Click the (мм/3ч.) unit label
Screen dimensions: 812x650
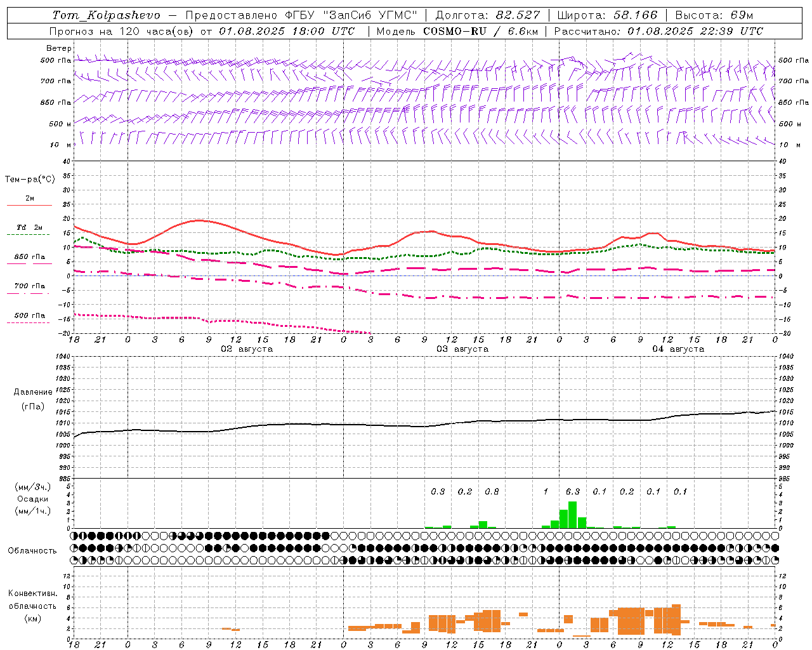click(x=32, y=487)
